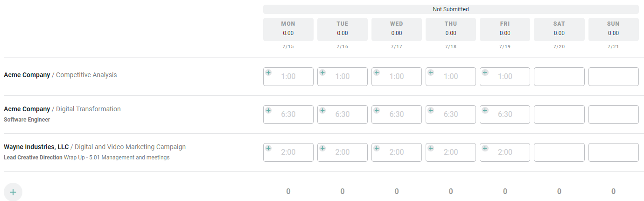Click the plus icon in Thursday Digital Transformation cell

431,110
